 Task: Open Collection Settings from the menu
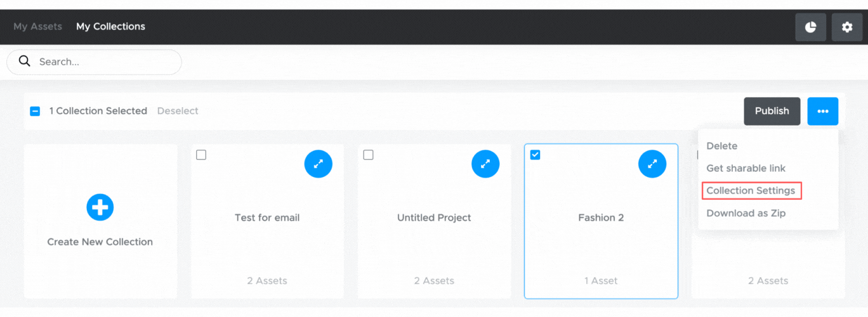[x=751, y=190]
